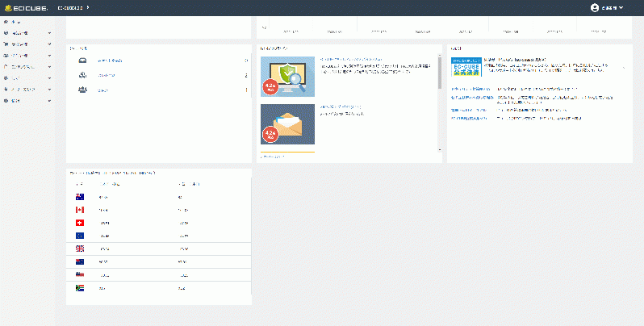The width and height of the screenshot is (644, 326).
Task: Click the Canadian flag in the currency table
Action: tap(80, 210)
